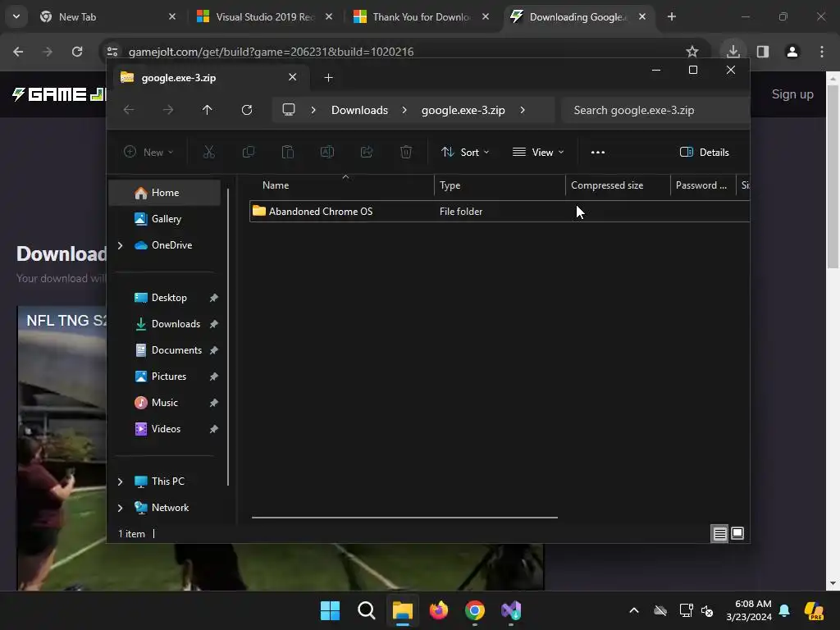This screenshot has width=840, height=630.
Task: Click the Chrome address bar URL
Action: coord(271,52)
